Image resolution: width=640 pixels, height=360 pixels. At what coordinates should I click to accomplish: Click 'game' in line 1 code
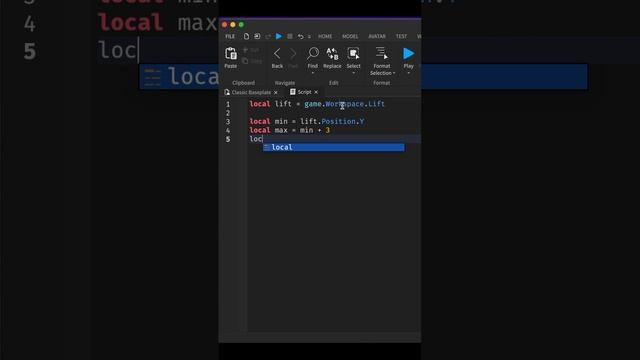click(313, 104)
